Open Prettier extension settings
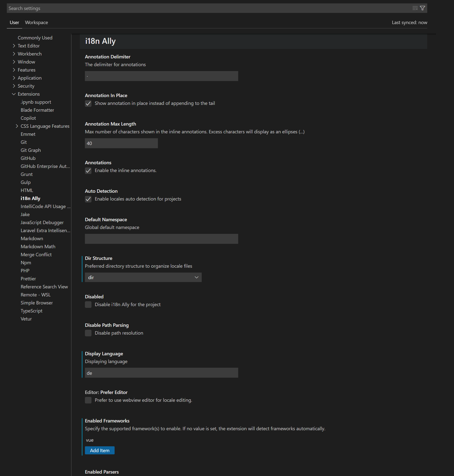This screenshot has height=476, width=454. 28,279
